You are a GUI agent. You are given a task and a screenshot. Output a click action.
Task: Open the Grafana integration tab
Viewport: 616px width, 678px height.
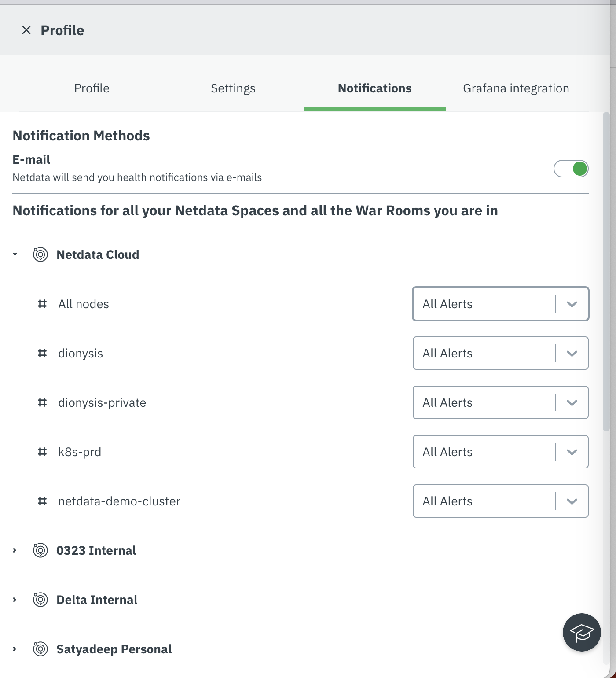pos(516,88)
